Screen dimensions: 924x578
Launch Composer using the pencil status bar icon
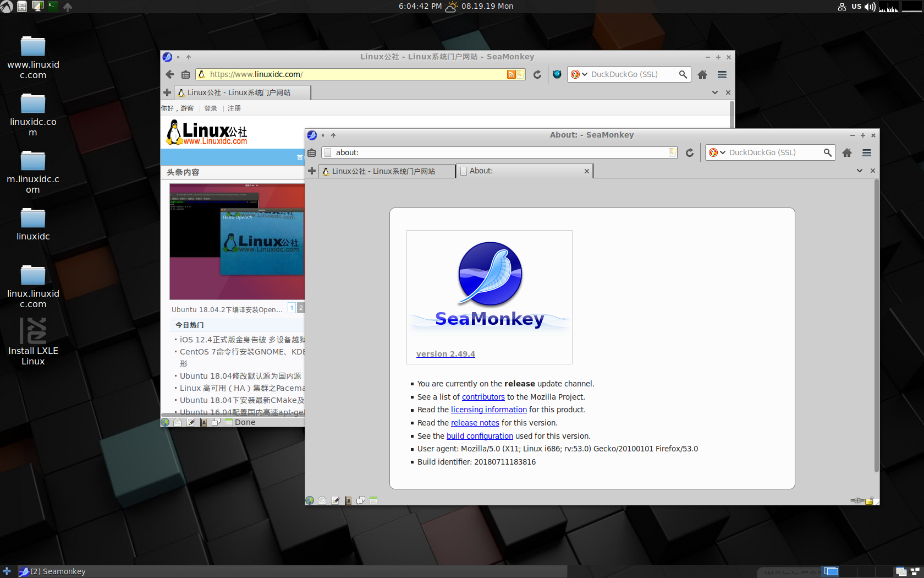[335, 500]
